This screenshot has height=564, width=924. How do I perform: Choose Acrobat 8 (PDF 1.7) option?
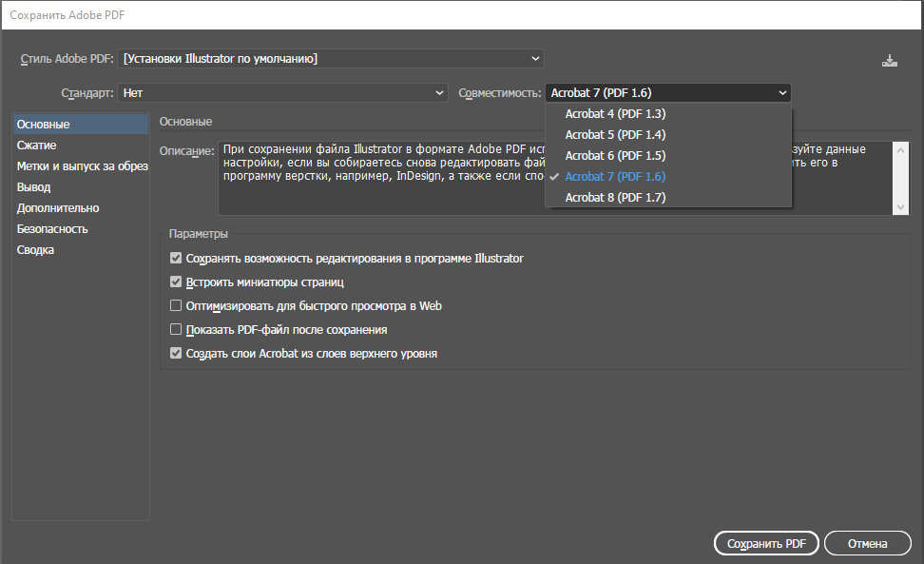668,198
